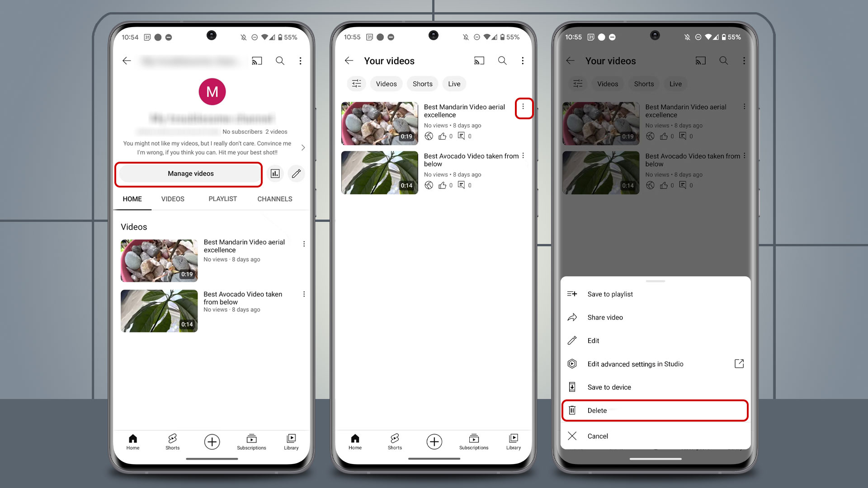The width and height of the screenshot is (868, 488).
Task: Toggle the Live tab in Your Videos
Action: pyautogui.click(x=454, y=84)
